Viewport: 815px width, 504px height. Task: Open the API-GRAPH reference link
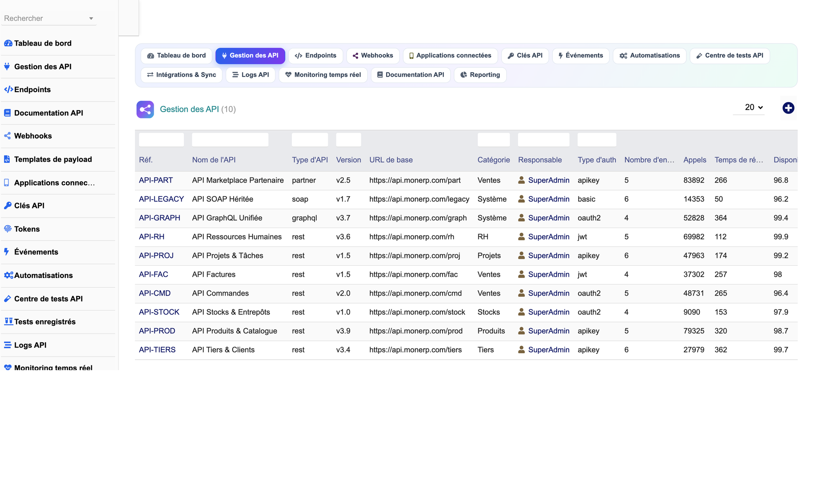tap(160, 218)
